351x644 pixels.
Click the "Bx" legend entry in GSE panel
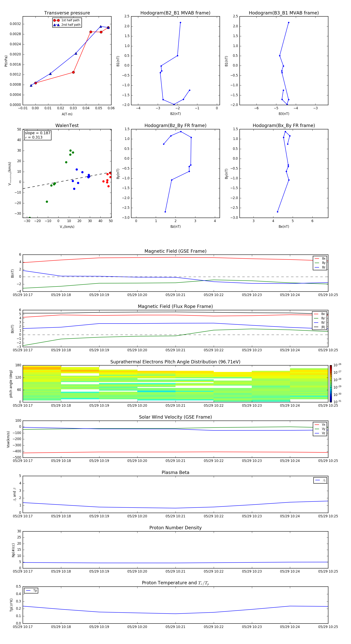320,259
